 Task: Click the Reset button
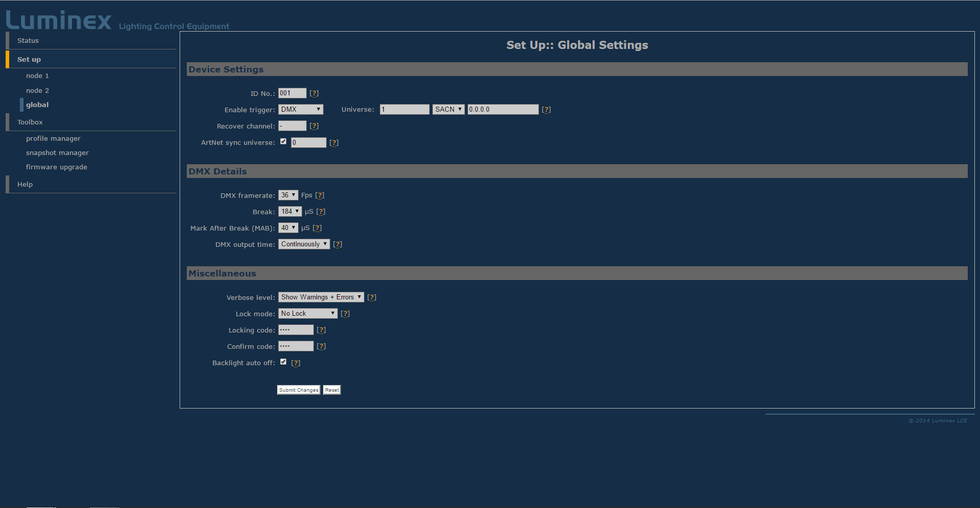point(332,390)
